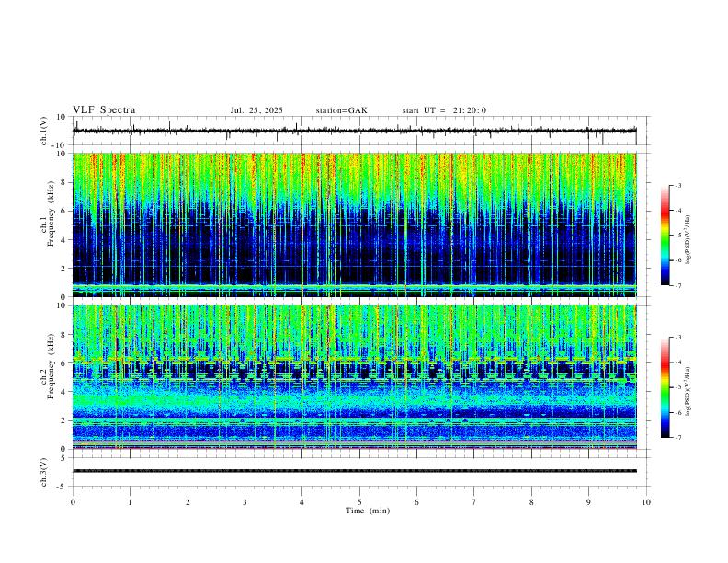
Task: Click the "-3" label on ch.1 color bar
Action: coord(678,185)
